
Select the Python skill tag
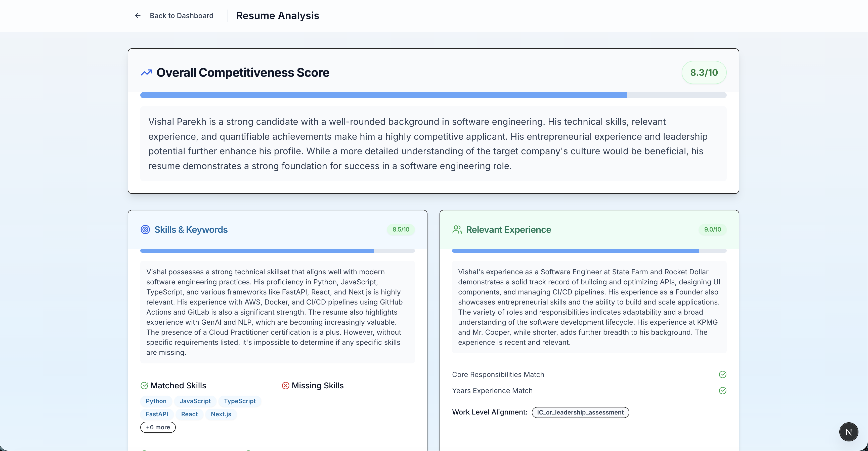(156, 401)
